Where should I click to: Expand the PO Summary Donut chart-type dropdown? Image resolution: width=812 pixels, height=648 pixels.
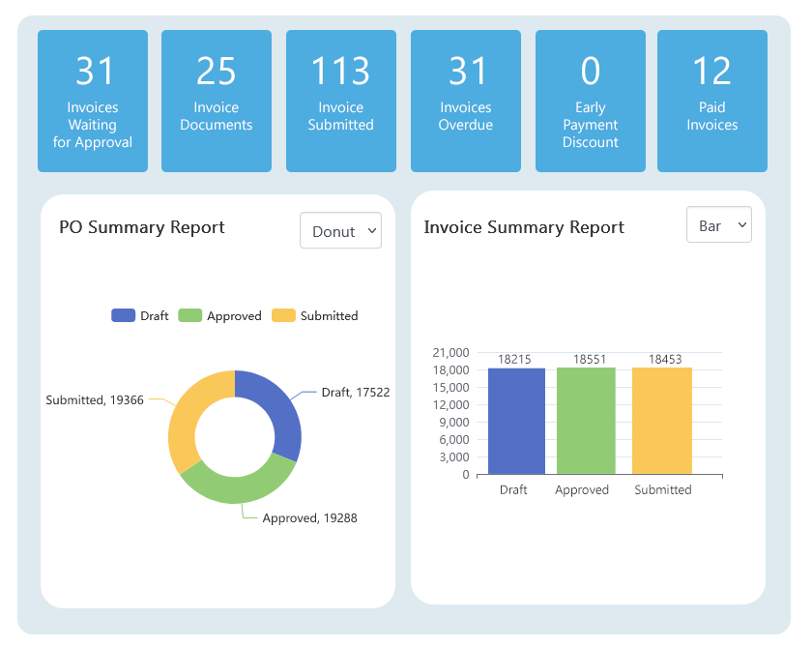click(340, 231)
